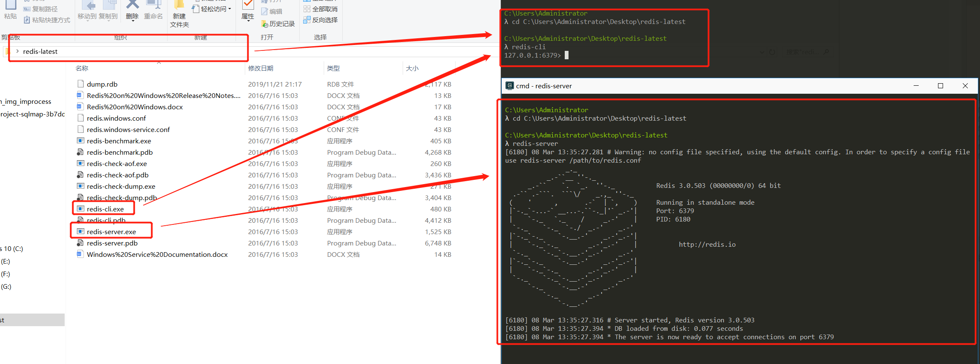Select the redis-benchmark.exe application icon
Screen dimensions: 980x364
click(x=81, y=141)
